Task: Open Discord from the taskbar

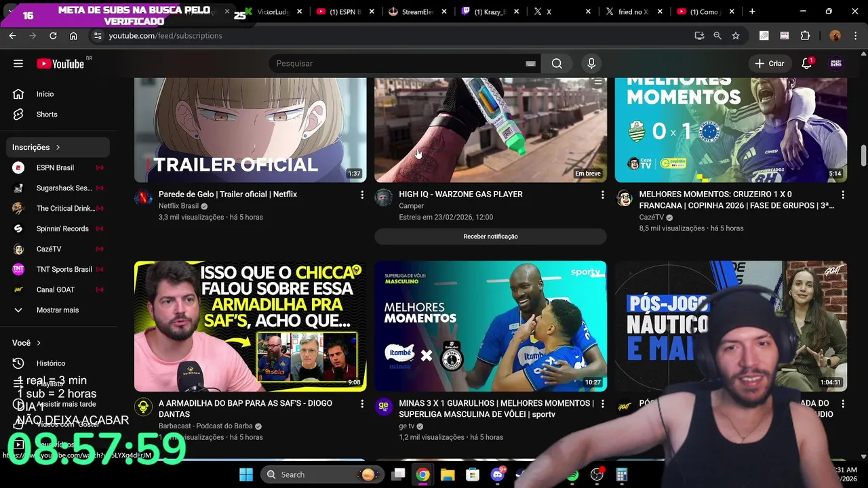Action: point(497,474)
